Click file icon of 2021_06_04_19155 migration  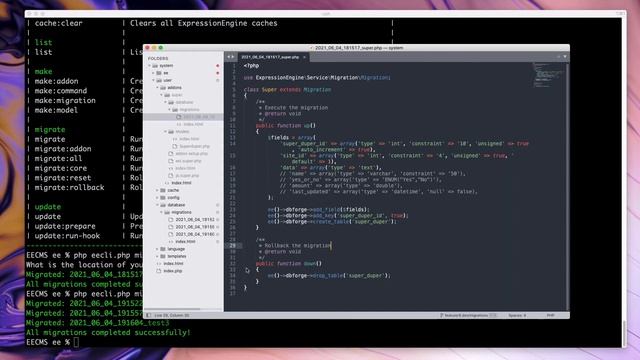[x=171, y=227]
